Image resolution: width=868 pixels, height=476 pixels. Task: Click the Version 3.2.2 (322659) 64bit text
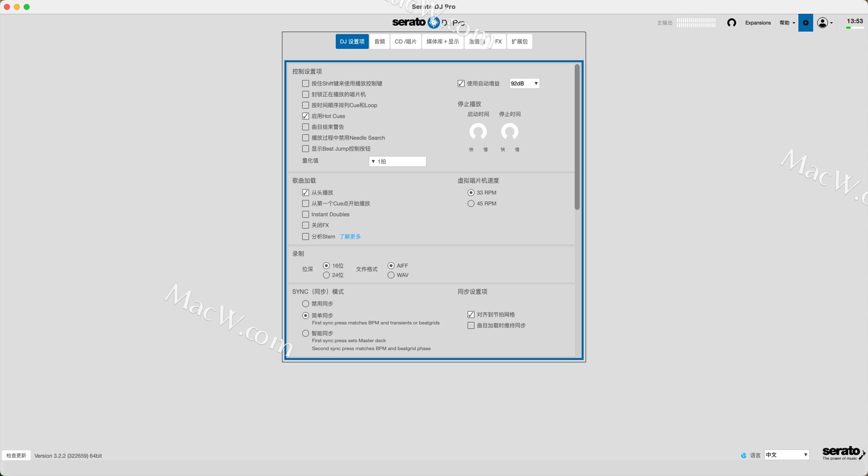(68, 456)
